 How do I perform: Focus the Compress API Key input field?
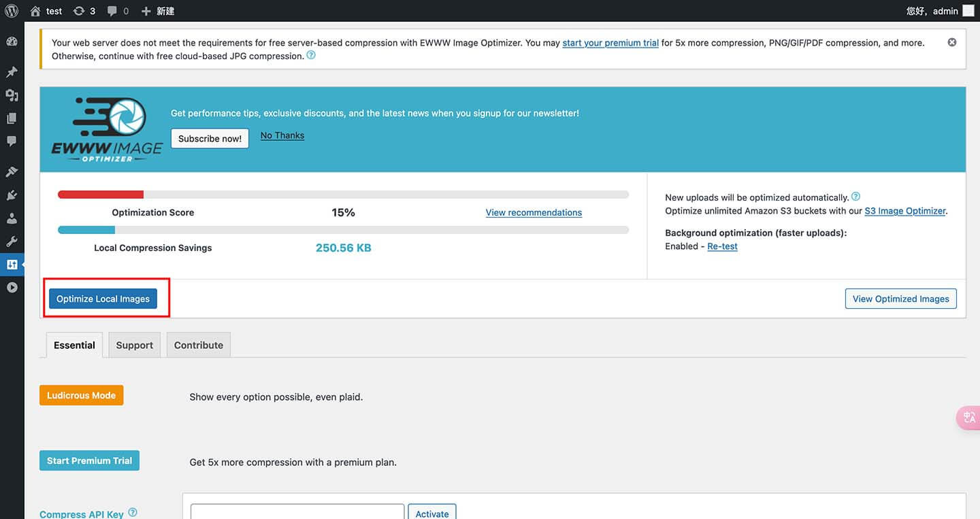point(297,512)
